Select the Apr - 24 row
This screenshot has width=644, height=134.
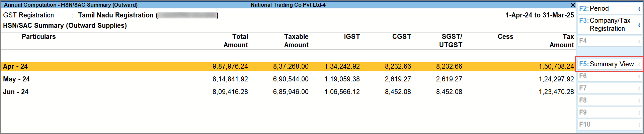[x=15, y=66]
